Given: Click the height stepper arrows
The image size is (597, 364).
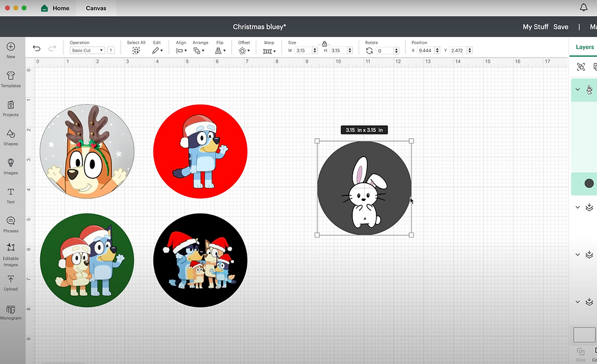Looking at the screenshot, I should pos(350,50).
